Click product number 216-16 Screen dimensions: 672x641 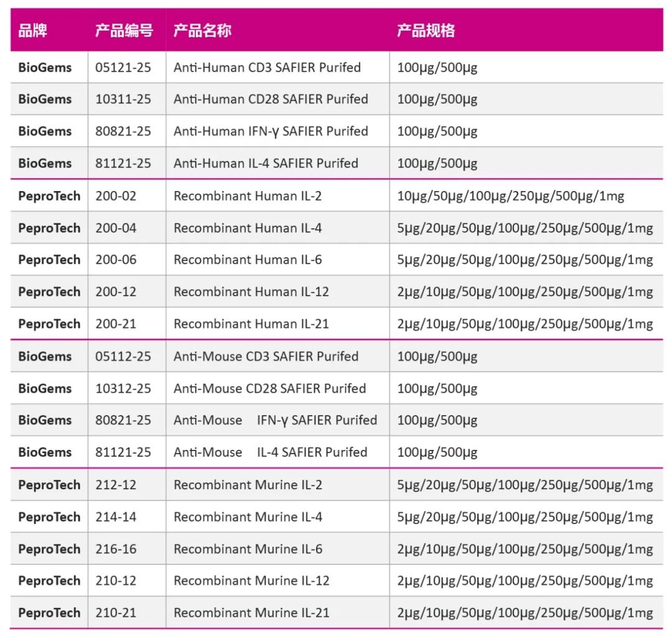116,550
